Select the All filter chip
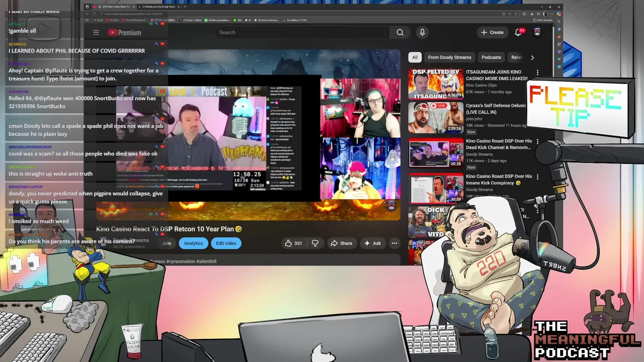Screen dimensions: 644x362 coord(415,57)
